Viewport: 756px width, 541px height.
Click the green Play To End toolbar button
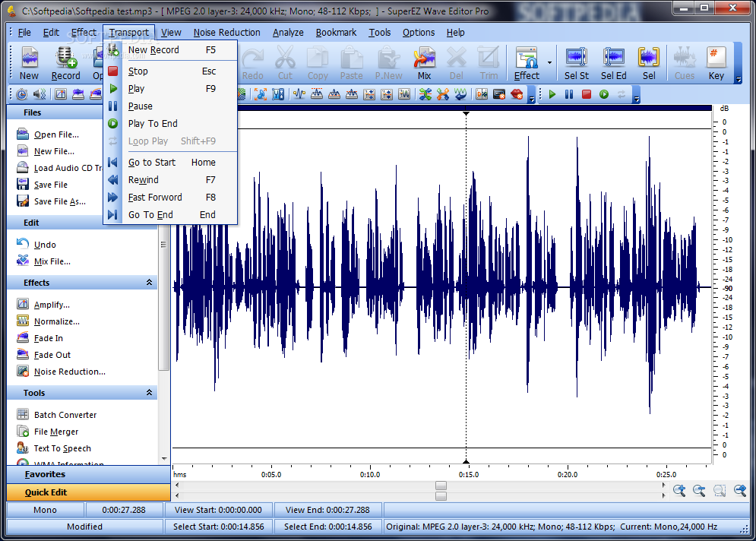603,94
